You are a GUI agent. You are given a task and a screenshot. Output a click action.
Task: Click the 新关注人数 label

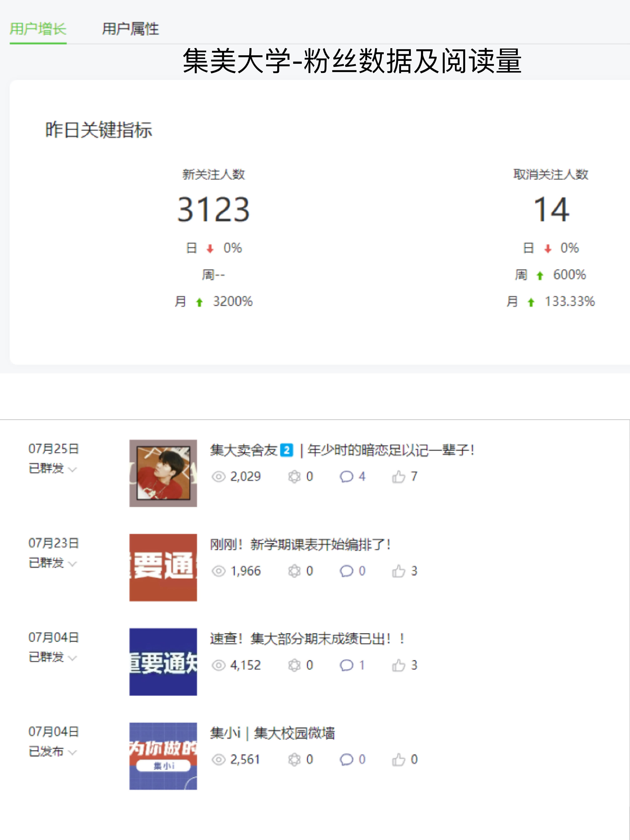click(214, 175)
